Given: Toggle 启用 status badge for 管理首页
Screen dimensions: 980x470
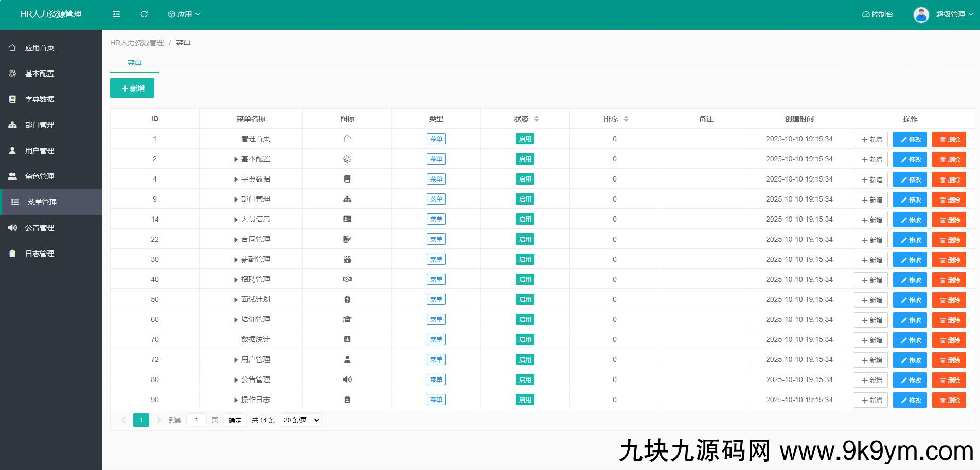Looking at the screenshot, I should point(525,139).
